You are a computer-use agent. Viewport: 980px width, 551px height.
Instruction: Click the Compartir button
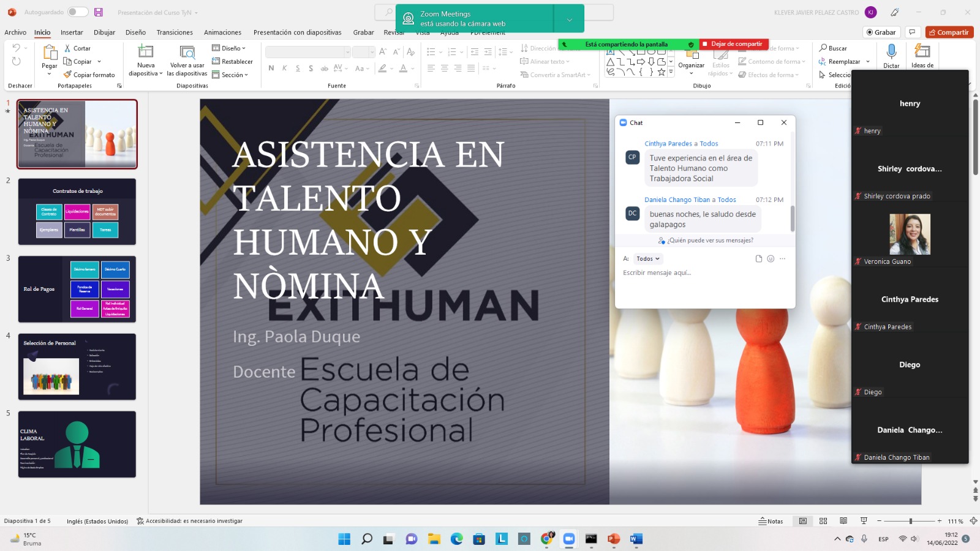(x=948, y=32)
